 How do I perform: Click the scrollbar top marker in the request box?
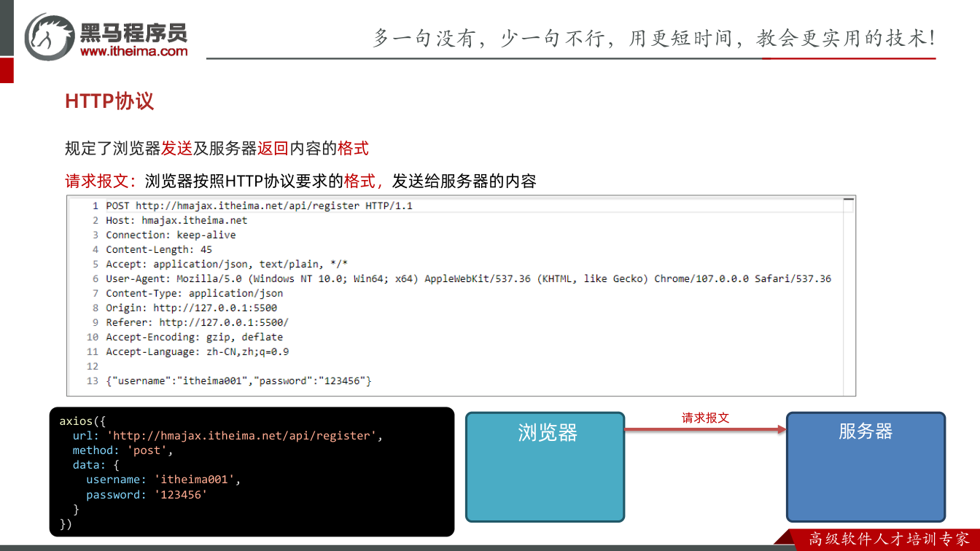click(848, 199)
